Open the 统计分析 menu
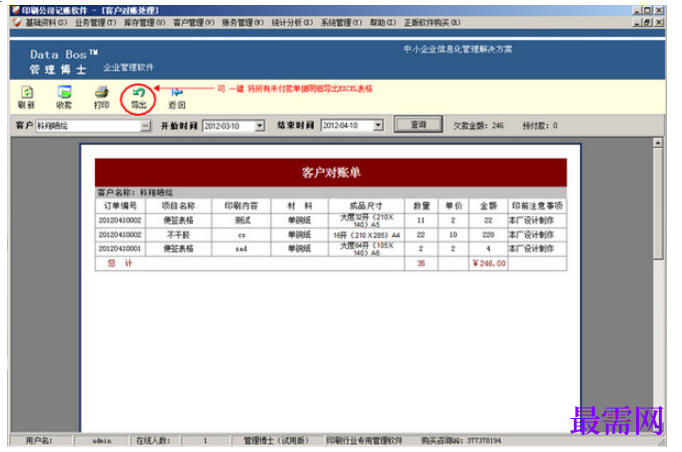Screen dimensions: 682x452 click(292, 22)
